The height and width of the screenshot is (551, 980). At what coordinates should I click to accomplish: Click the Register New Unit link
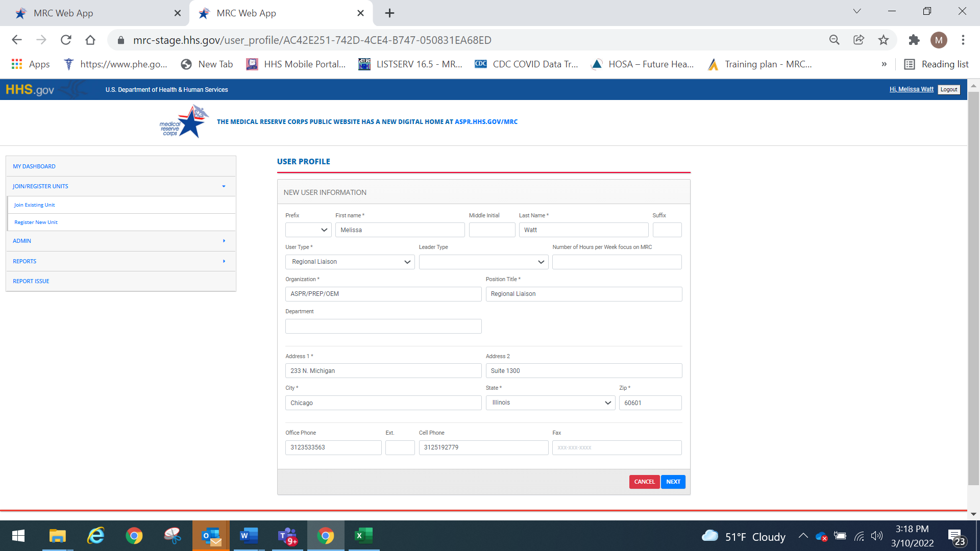coord(36,222)
